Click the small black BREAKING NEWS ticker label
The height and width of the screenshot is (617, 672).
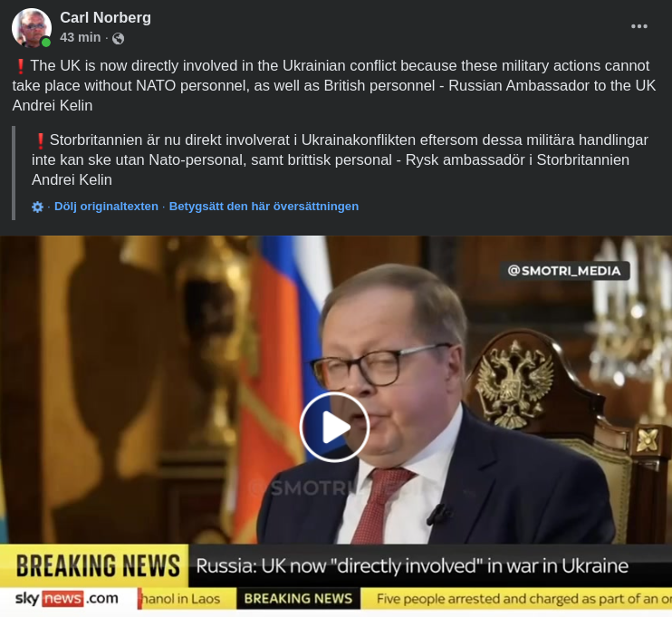click(298, 599)
